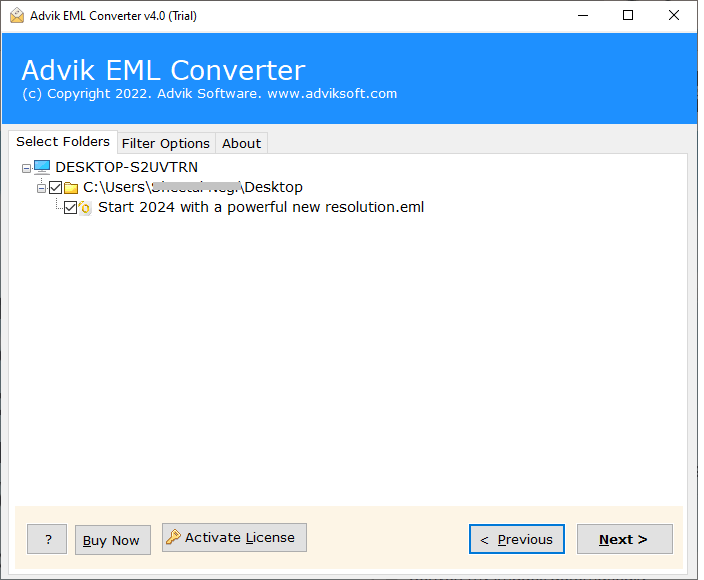
Task: Click the EML file icon beside Start 2024
Action: 85,208
